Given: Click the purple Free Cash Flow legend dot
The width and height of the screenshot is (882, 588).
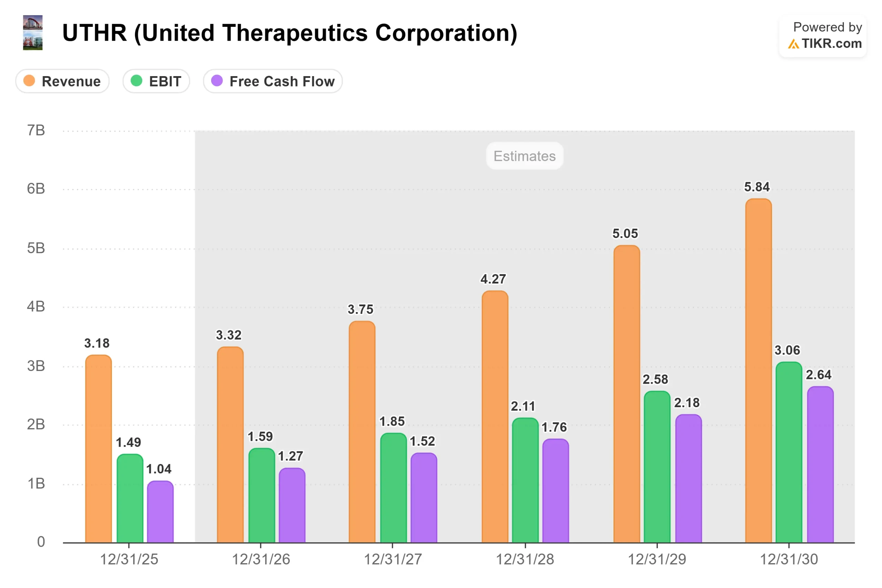Looking at the screenshot, I should pyautogui.click(x=217, y=81).
